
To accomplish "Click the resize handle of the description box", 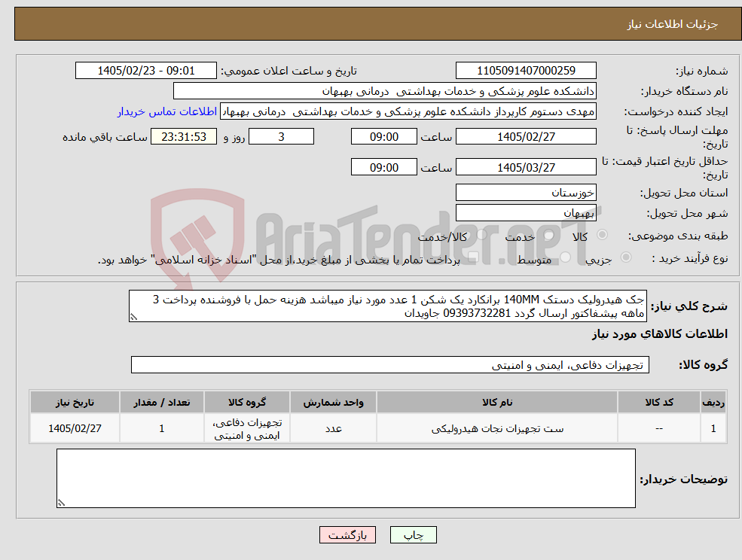I will (133, 318).
